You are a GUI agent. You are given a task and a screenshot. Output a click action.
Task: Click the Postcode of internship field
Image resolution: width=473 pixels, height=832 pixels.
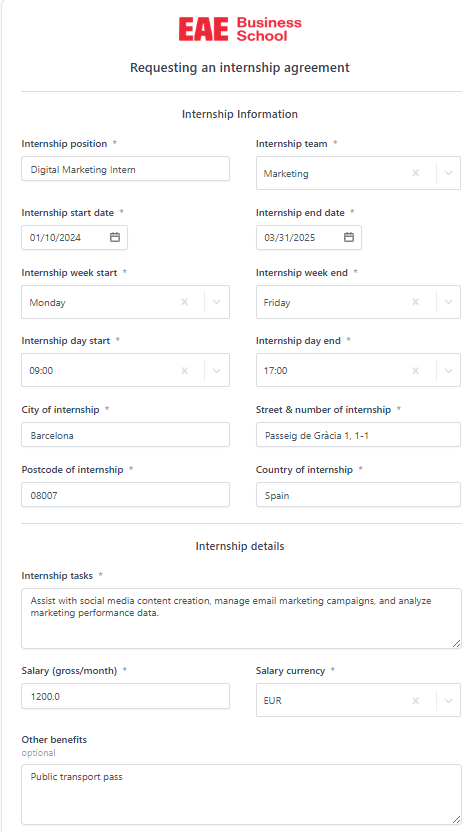point(125,495)
